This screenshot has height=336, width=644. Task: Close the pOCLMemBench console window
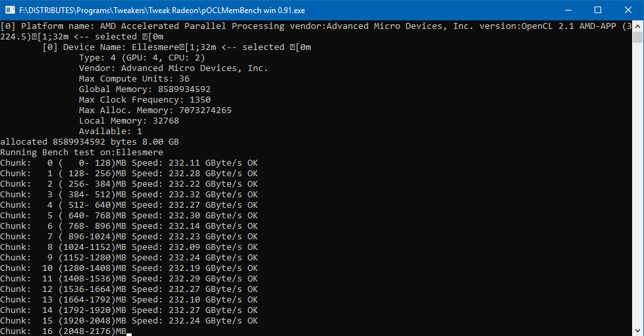point(628,10)
